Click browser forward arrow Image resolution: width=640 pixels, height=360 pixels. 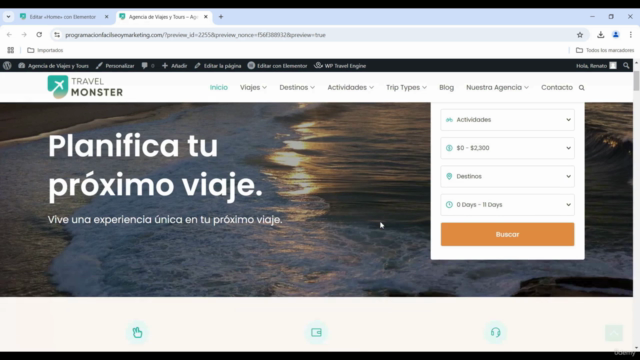pos(24,35)
